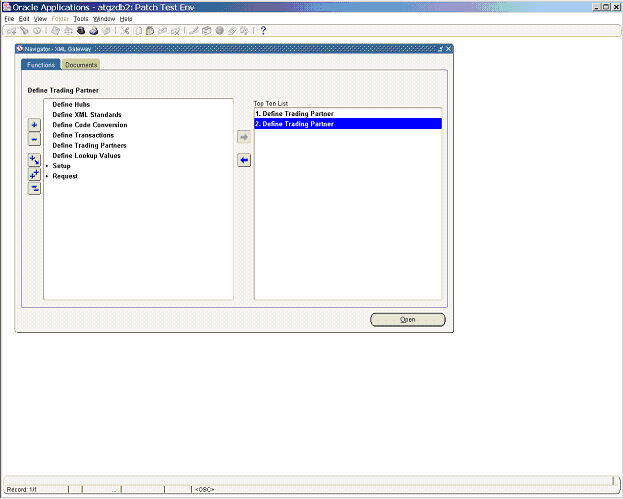Click the Next Step toolbar icon
623x499 pixels.
[x=68, y=31]
